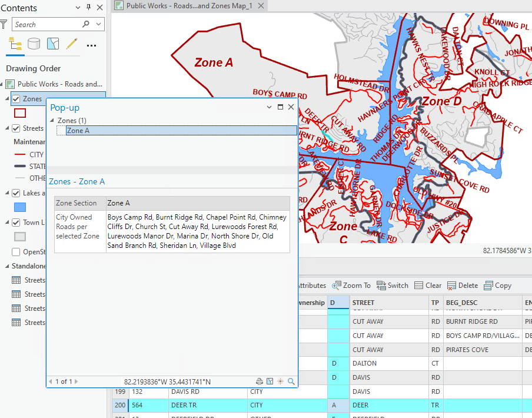532x418 pixels.
Task: Select Zone A entry in pop-up list
Action: tap(78, 131)
